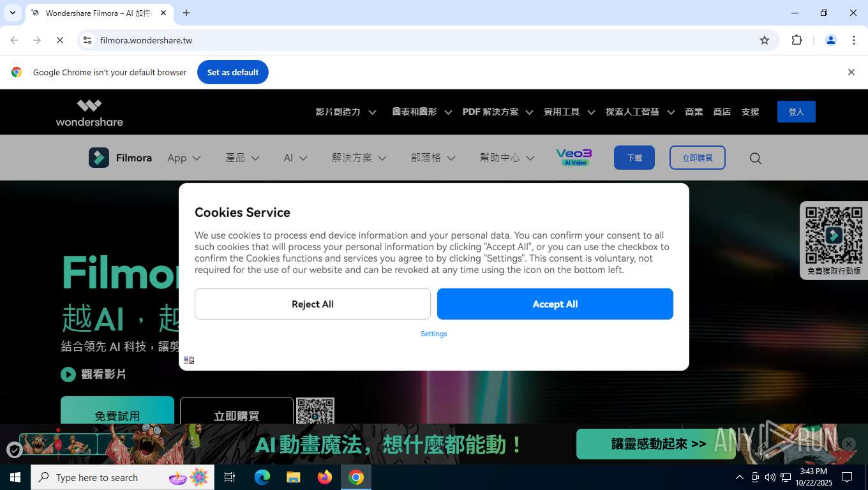The image size is (868, 490).
Task: Expand the 圖表和圖形 menu
Action: pyautogui.click(x=422, y=112)
